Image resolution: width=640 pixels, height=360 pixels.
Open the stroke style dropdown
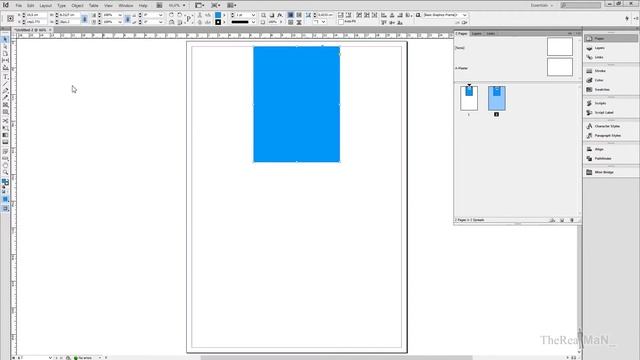click(x=253, y=22)
